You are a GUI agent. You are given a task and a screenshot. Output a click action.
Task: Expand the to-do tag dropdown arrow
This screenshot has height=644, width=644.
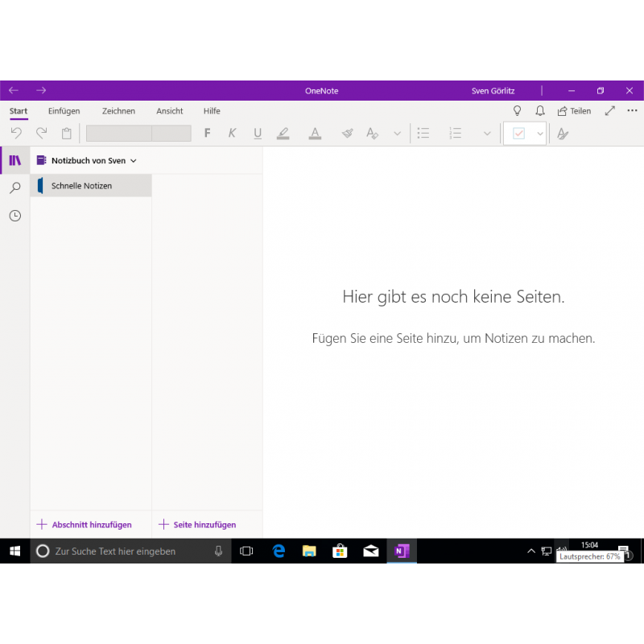[x=540, y=134]
